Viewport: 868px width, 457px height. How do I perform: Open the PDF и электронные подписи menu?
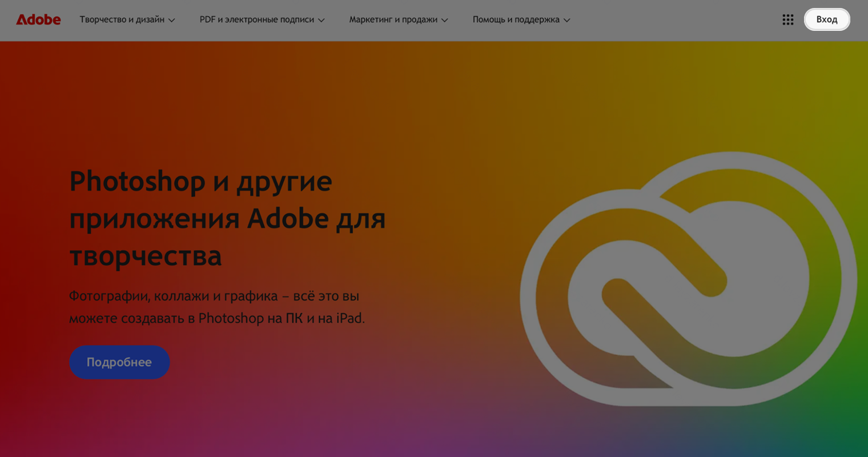pyautogui.click(x=262, y=19)
